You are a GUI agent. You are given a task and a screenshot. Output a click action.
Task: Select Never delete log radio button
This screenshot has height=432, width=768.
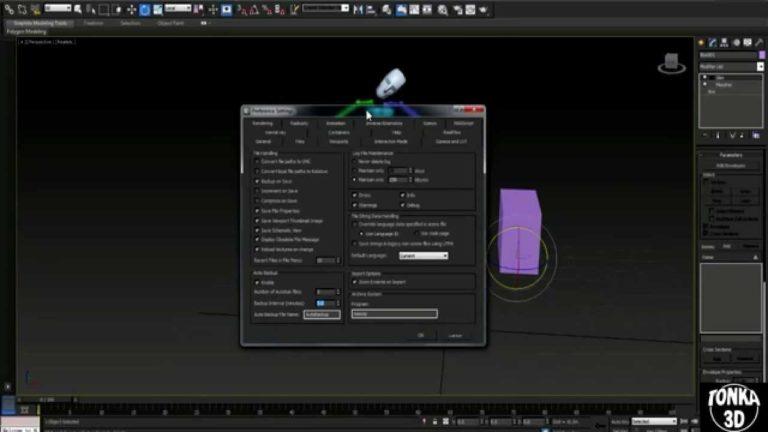pos(355,161)
